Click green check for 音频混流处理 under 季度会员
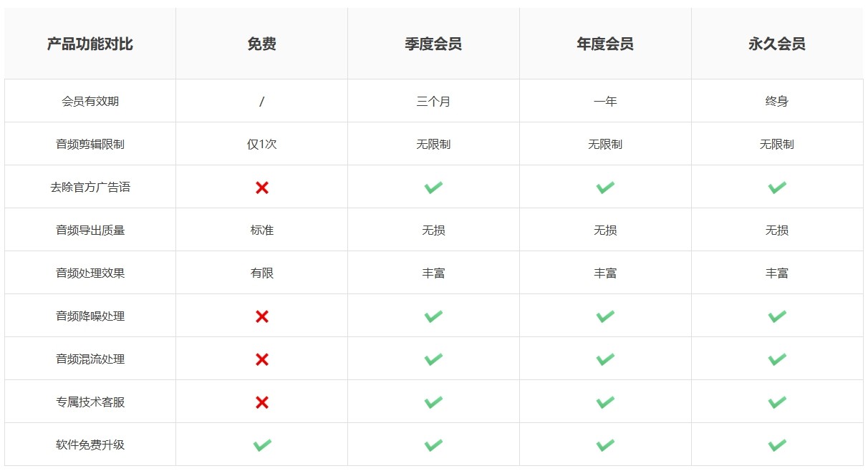The image size is (868, 471). tap(433, 359)
